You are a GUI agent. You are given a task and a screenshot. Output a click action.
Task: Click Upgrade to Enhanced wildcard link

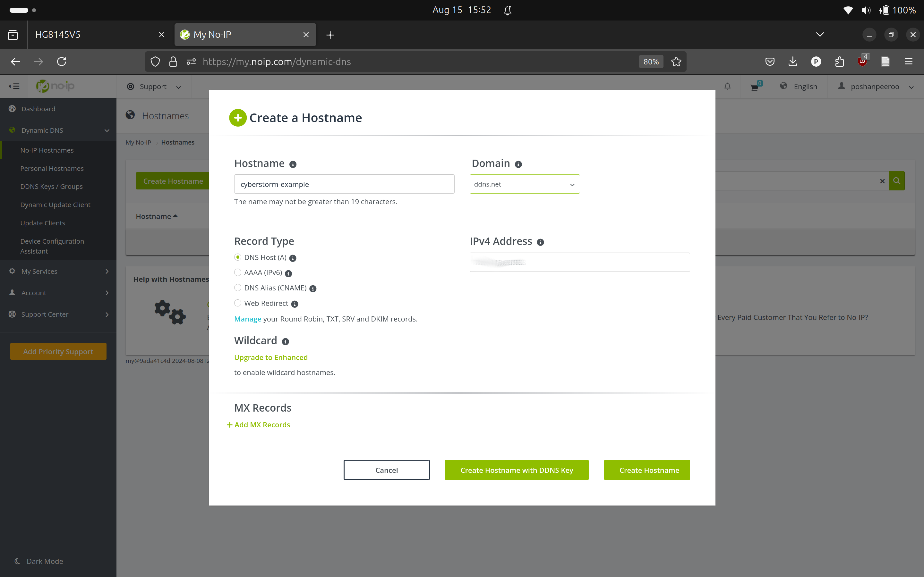270,357
